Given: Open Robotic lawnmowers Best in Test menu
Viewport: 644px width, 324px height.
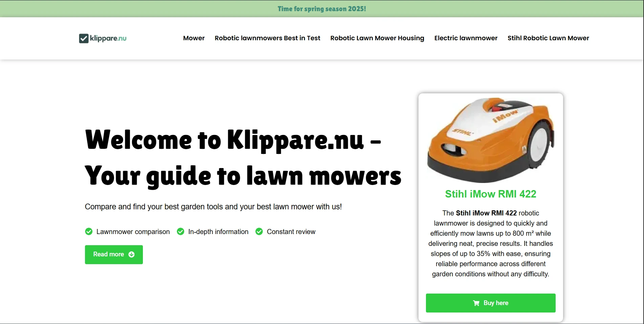Looking at the screenshot, I should coord(267,38).
